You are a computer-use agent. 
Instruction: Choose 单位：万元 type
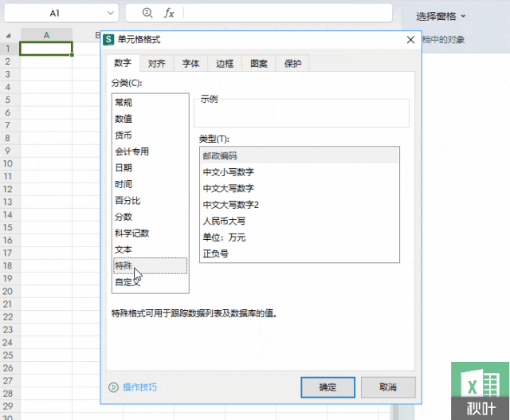[x=300, y=237]
